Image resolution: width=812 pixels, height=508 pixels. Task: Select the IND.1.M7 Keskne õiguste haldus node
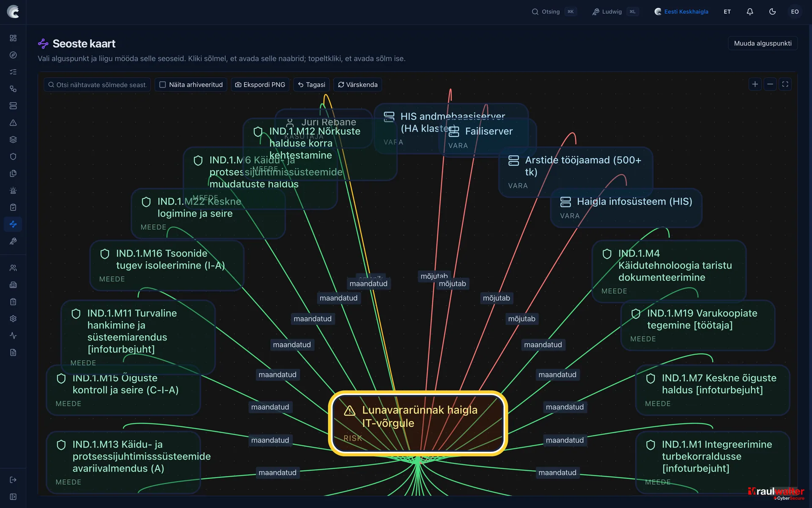click(x=713, y=390)
